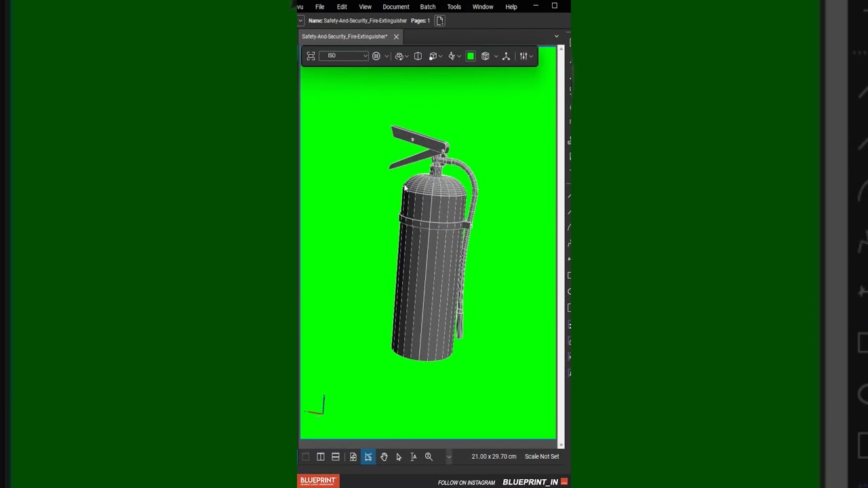868x488 pixels.
Task: Select the arrow Select tool
Action: [x=399, y=457]
